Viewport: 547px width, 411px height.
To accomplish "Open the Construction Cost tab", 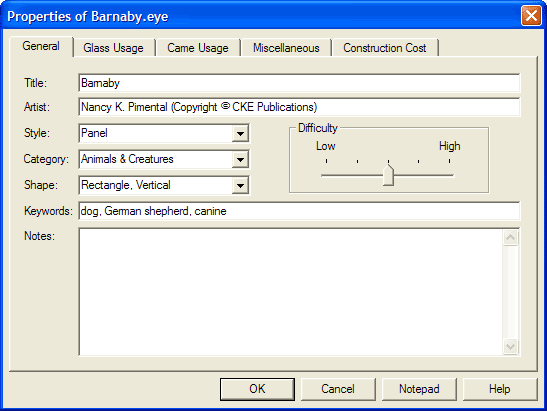I will [385, 48].
